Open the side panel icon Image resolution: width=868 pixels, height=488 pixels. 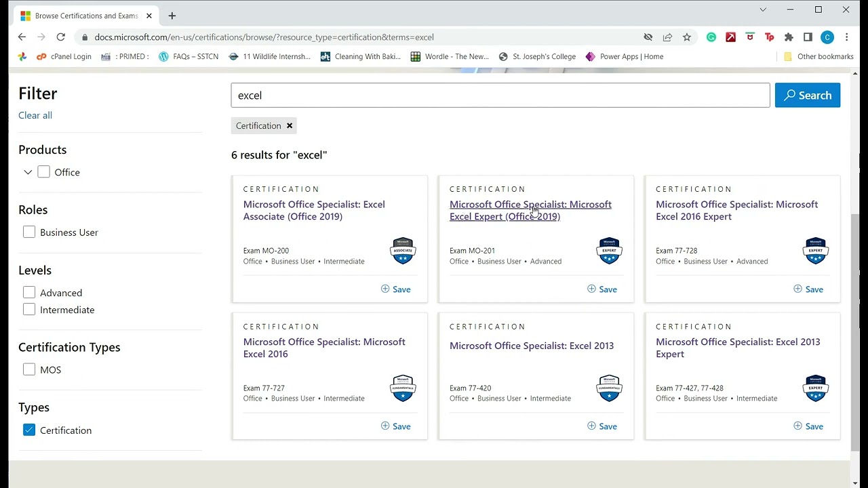[808, 37]
